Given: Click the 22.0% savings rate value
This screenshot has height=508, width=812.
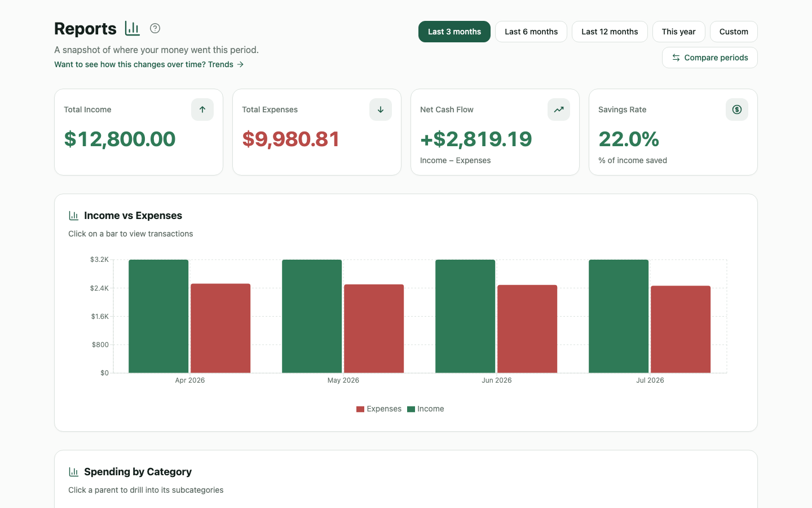Looking at the screenshot, I should tap(629, 139).
